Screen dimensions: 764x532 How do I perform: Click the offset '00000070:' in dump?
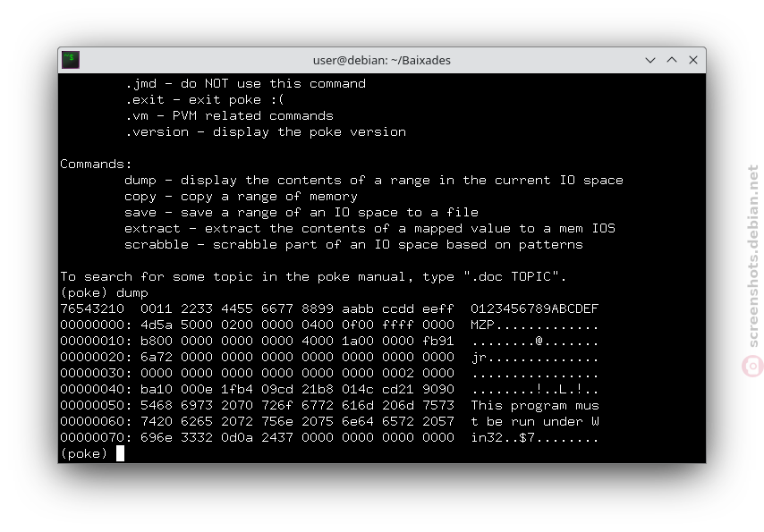coord(96,437)
